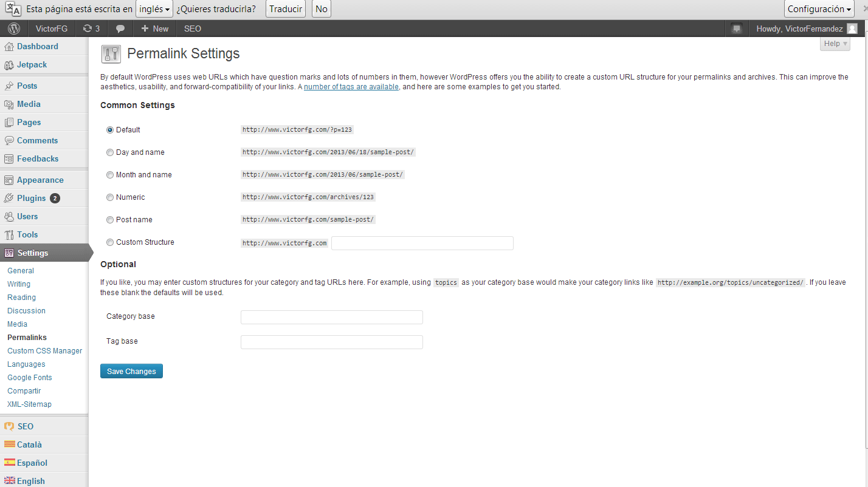Screen dimensions: 868x487
Task: Click the Tag base input field
Action: (x=332, y=342)
